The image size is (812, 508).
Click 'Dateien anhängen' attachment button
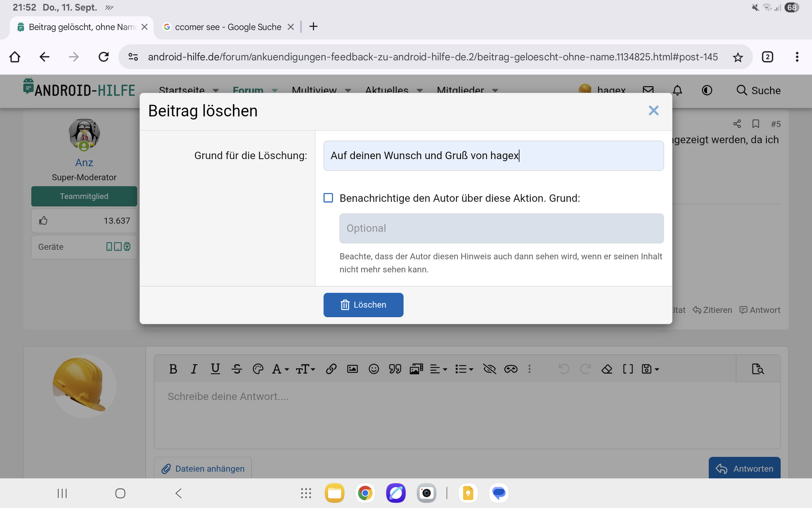click(203, 468)
